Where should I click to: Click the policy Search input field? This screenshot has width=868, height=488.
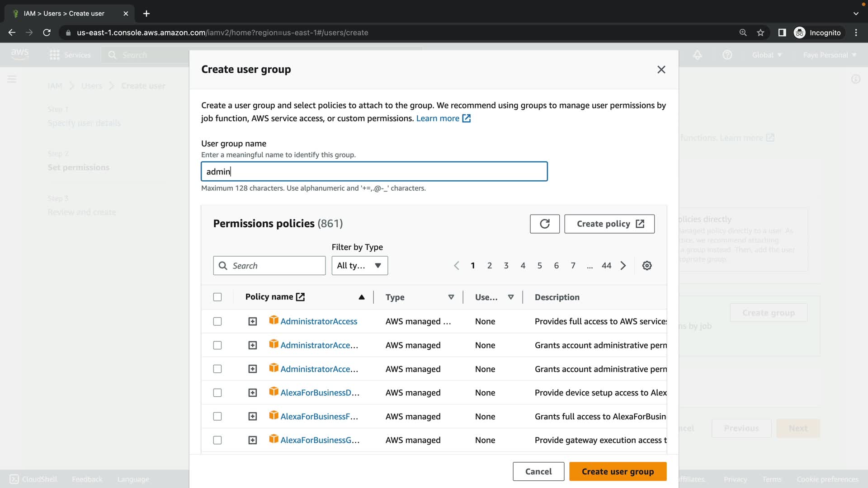tap(276, 266)
